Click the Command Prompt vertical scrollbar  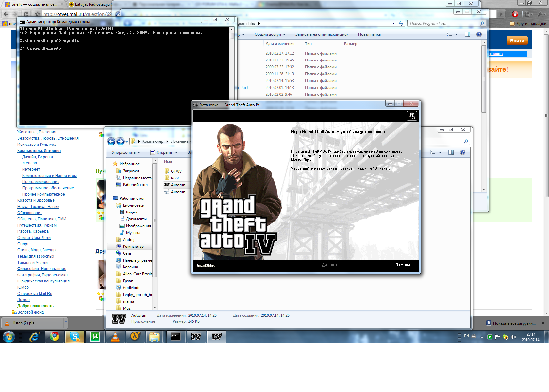click(231, 76)
